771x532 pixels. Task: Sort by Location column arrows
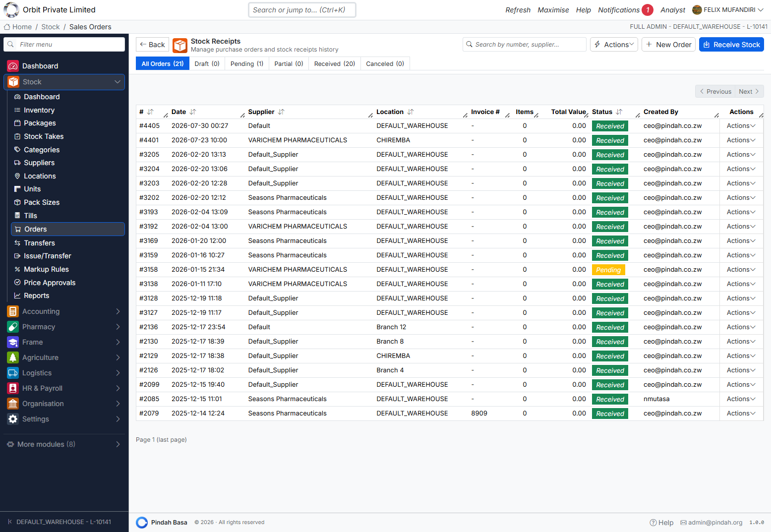[x=411, y=112]
